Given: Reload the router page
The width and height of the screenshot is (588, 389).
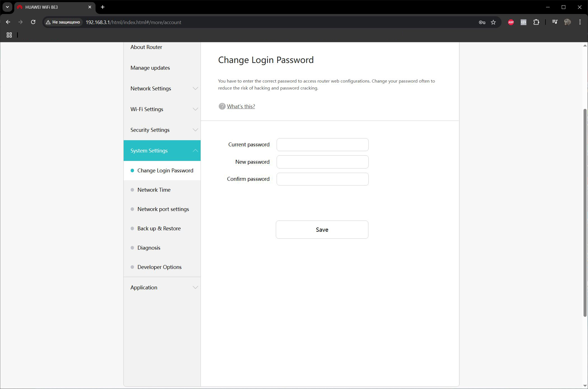Looking at the screenshot, I should [x=33, y=22].
